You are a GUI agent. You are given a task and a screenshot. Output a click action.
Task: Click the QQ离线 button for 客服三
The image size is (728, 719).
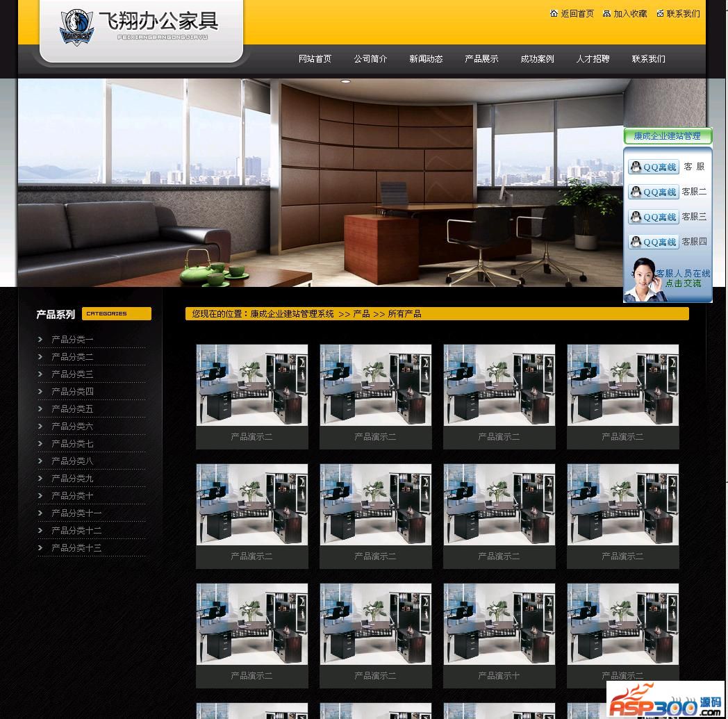pos(653,217)
